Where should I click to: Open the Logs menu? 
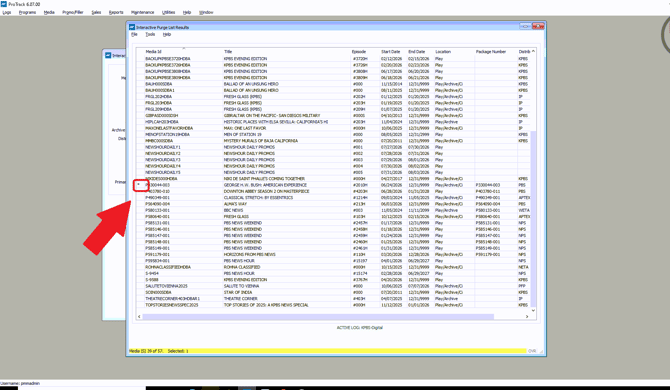(x=7, y=12)
